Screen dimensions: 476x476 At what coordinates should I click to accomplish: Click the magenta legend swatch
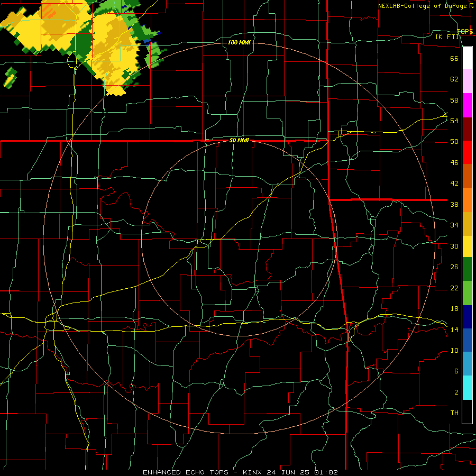pos(467,105)
